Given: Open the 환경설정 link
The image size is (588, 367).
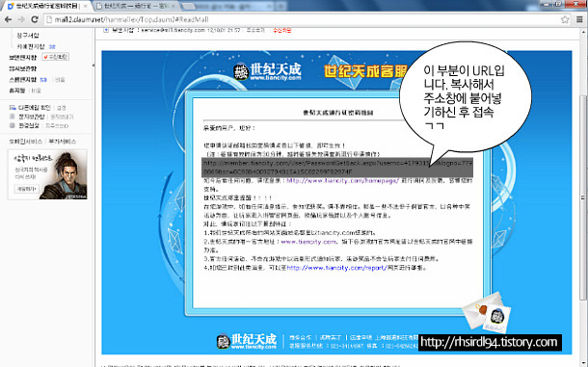Looking at the screenshot, I should click(29, 125).
